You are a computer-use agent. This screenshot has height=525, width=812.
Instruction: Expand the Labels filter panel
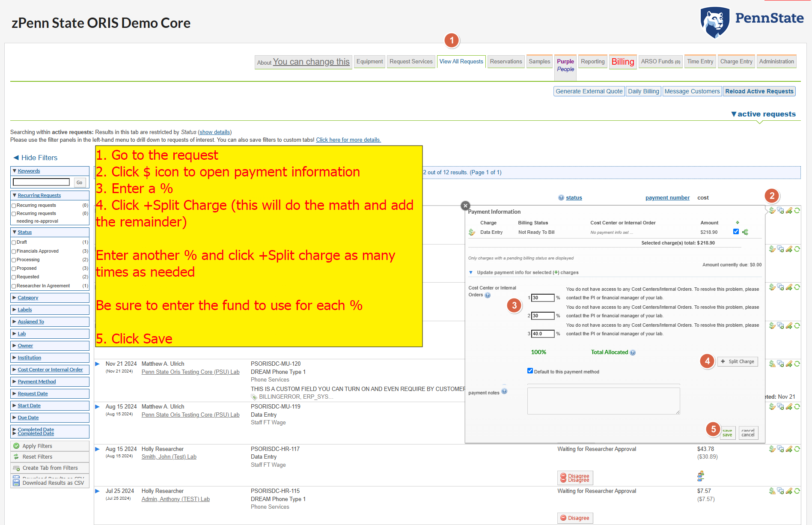[25, 310]
